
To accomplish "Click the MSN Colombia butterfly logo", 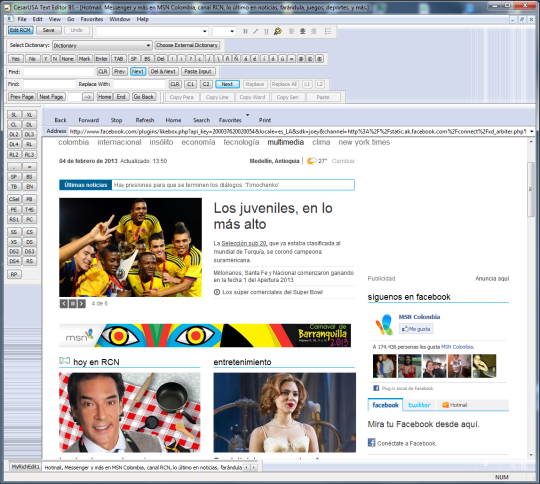I will pos(384,325).
